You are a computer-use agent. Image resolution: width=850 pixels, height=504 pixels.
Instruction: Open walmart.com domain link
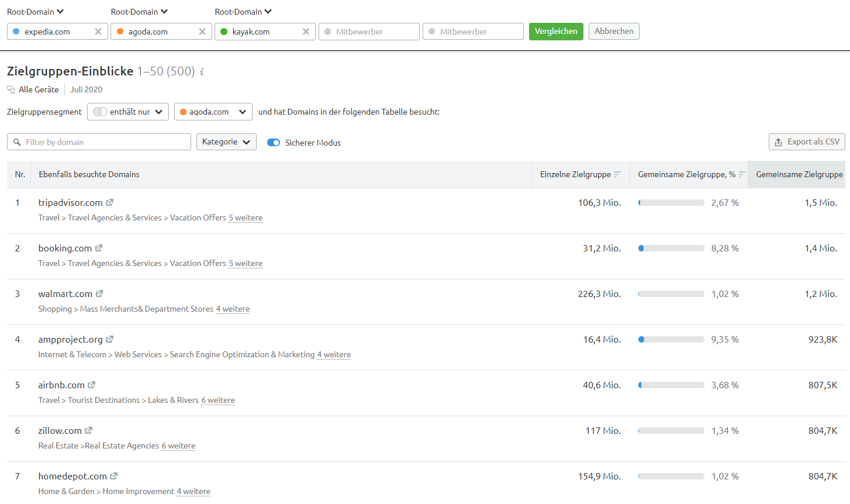tap(65, 294)
